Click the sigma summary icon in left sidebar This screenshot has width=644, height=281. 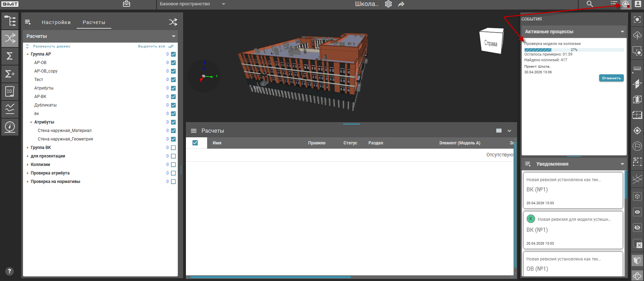coord(10,56)
